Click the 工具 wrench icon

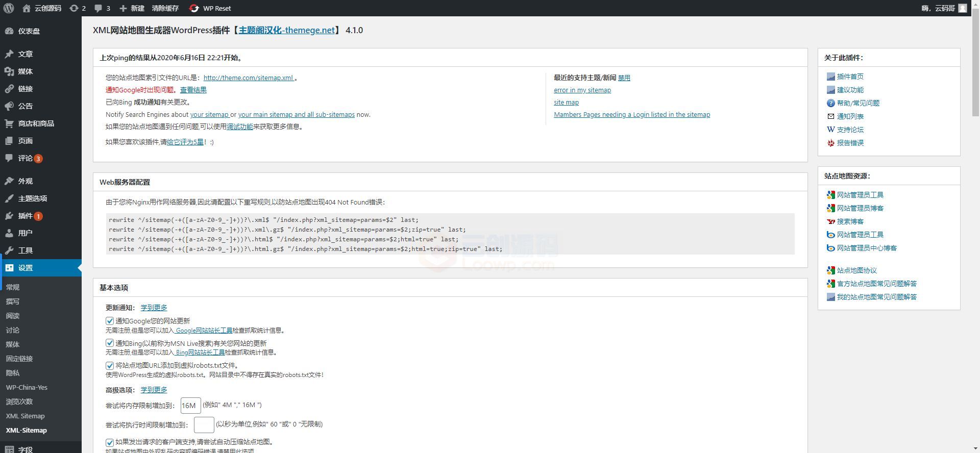(9, 250)
